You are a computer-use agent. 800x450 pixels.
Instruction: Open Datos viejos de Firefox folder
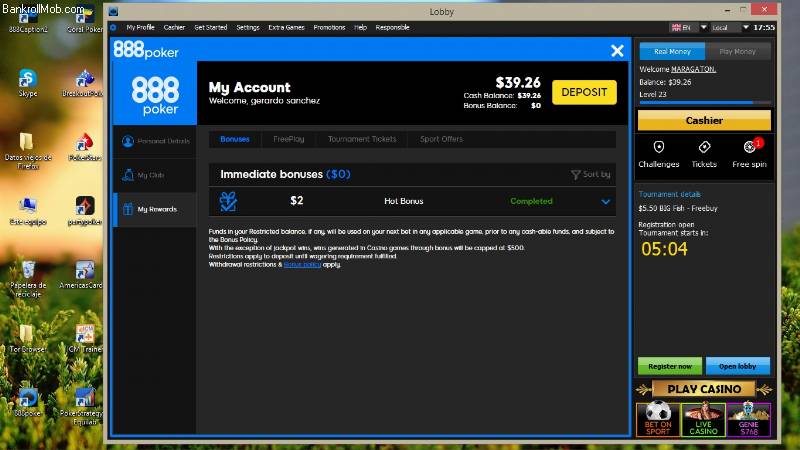point(28,151)
